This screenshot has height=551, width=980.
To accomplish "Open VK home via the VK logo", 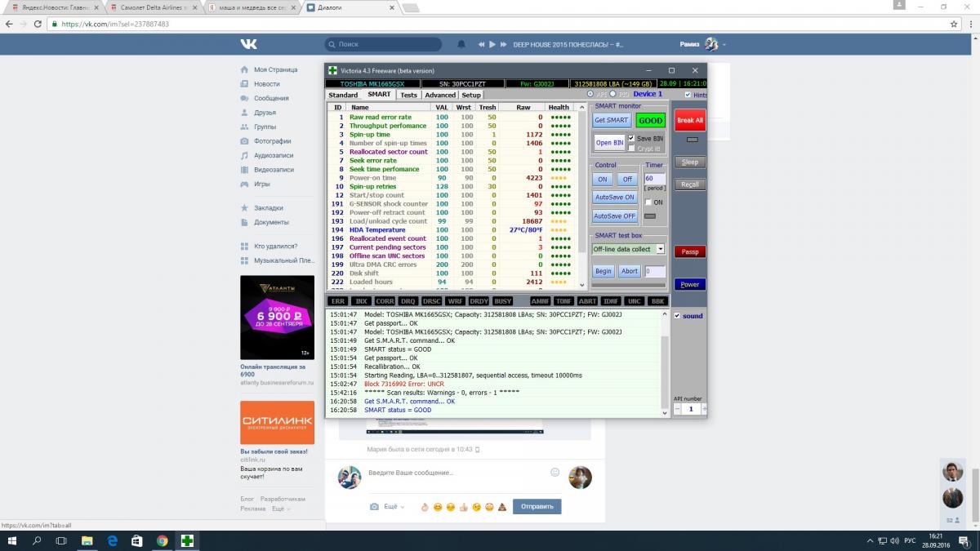I will point(248,44).
